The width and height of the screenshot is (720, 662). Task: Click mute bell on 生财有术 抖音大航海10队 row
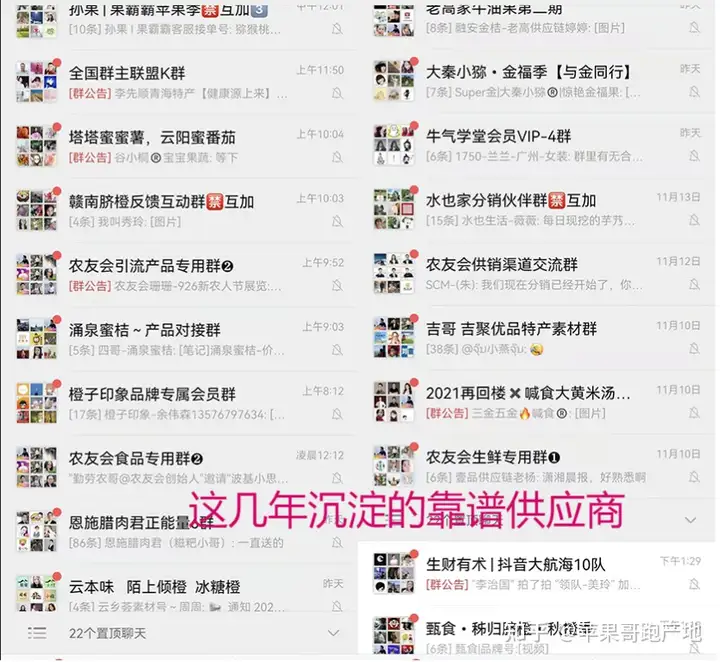click(694, 584)
